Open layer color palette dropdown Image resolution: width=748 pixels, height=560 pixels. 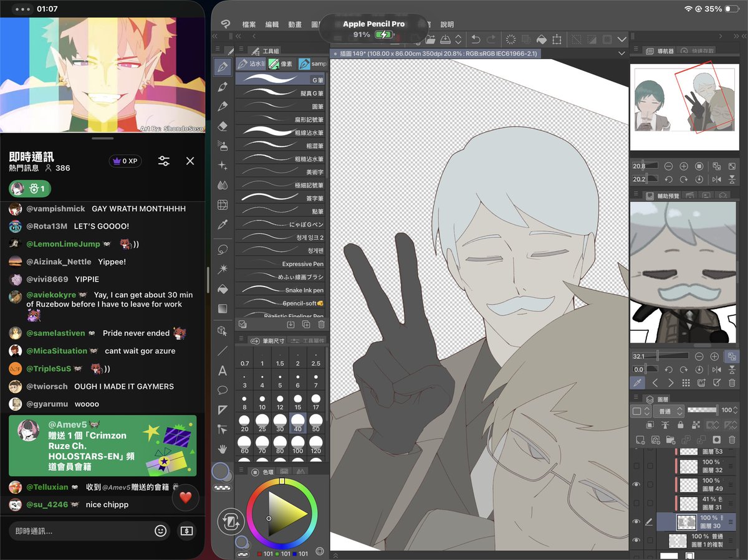640,411
